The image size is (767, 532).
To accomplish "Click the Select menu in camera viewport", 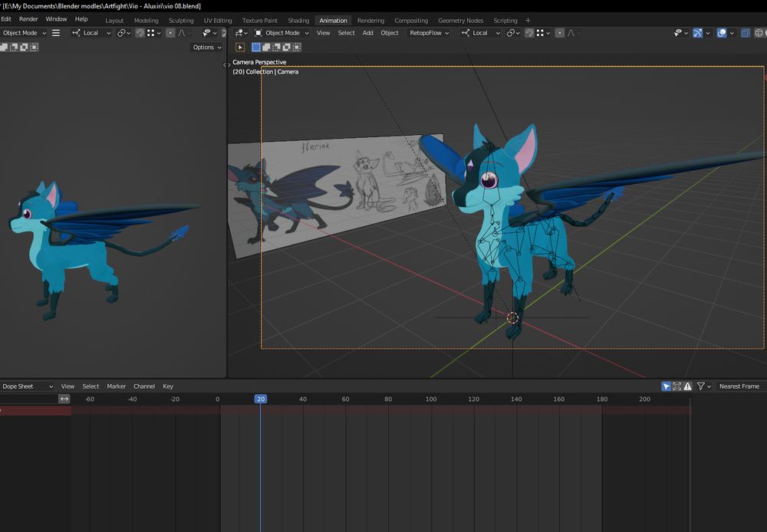I will click(347, 33).
